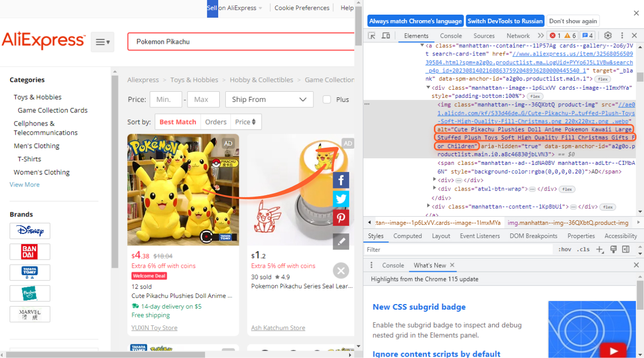
Task: Toggle the computed styles sidebar icon
Action: point(626,250)
